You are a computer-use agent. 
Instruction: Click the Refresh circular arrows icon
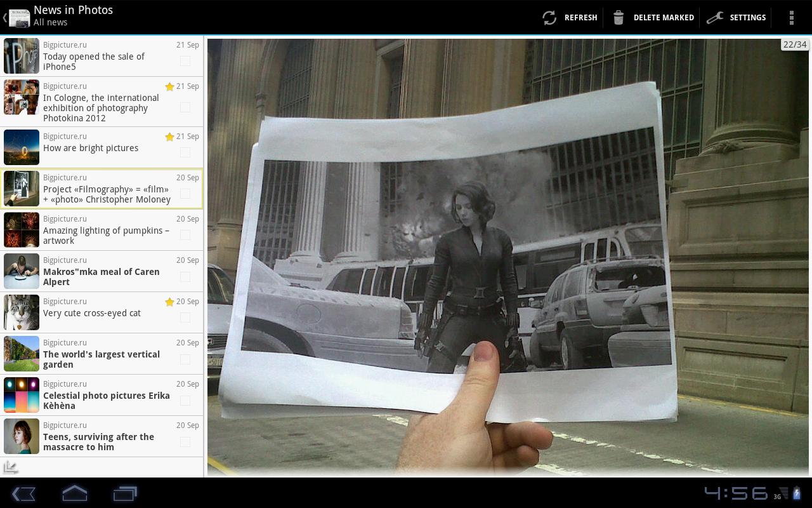click(x=549, y=18)
